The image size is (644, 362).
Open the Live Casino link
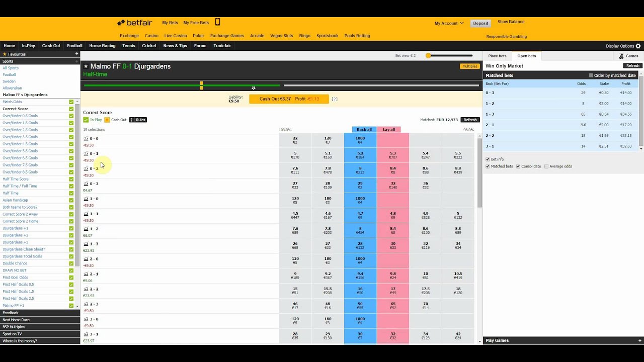[x=176, y=36]
